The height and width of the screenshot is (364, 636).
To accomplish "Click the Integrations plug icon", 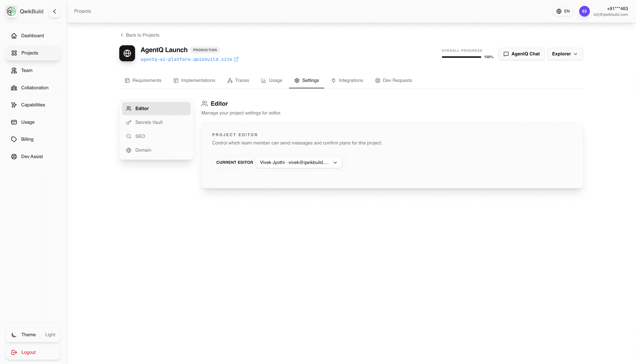I will [333, 80].
